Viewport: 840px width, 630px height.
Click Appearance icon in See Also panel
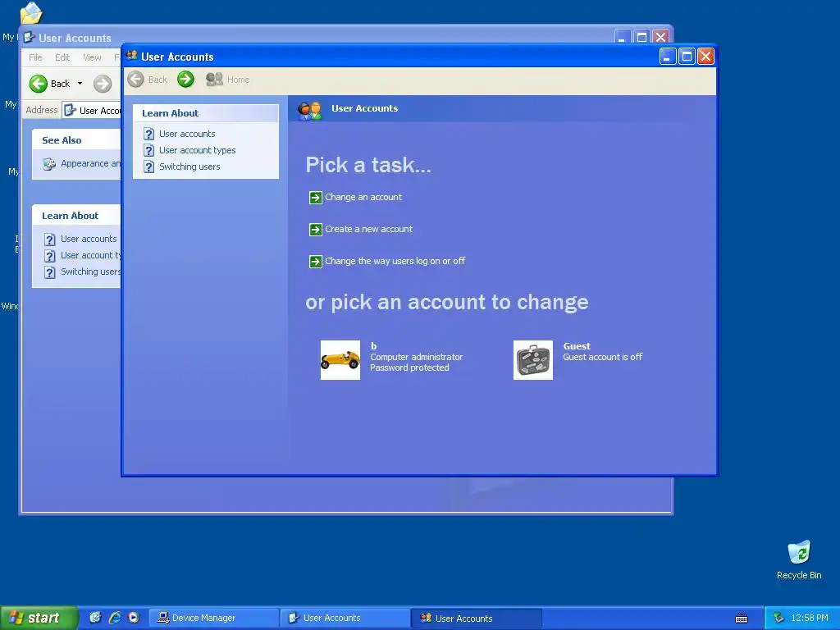(49, 164)
